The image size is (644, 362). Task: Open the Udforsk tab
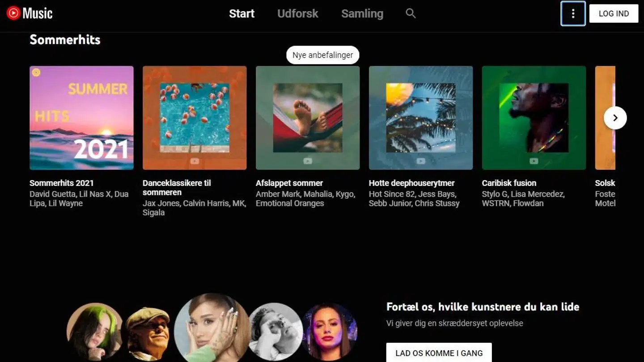pos(298,13)
